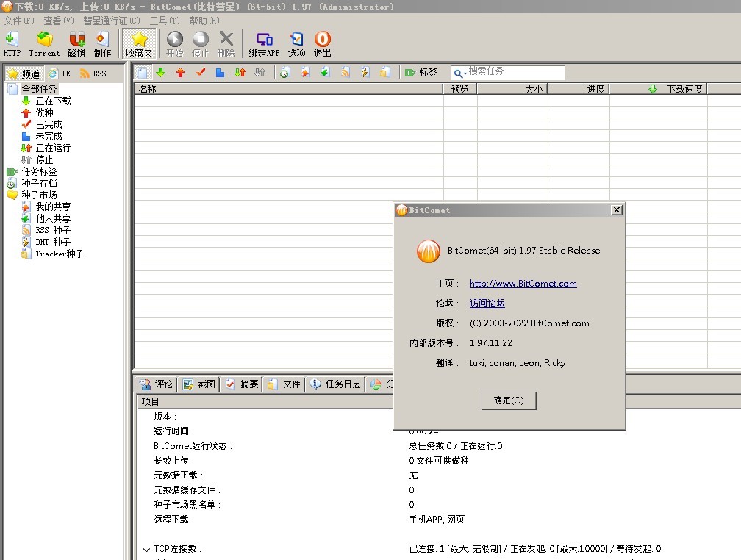Click the green-and-red arrows running filter icon
Viewport: 741px width, 560px height.
pyautogui.click(x=240, y=72)
